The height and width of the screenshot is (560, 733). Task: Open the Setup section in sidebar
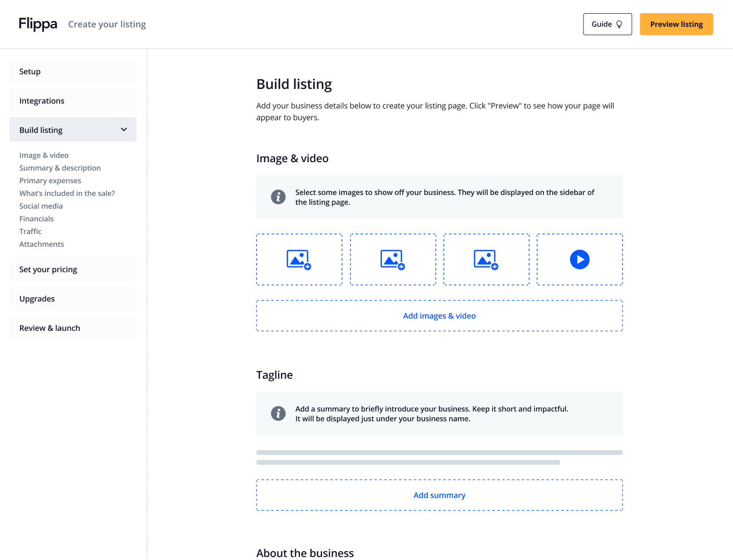tap(73, 71)
